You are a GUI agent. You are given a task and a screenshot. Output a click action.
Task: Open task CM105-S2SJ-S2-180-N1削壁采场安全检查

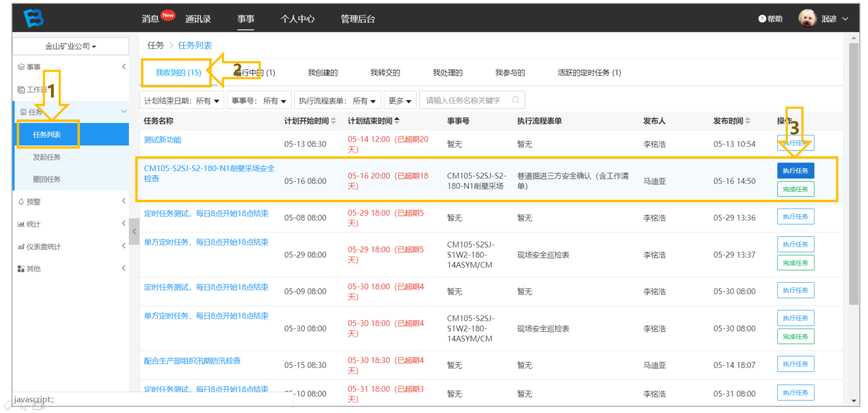click(209, 174)
